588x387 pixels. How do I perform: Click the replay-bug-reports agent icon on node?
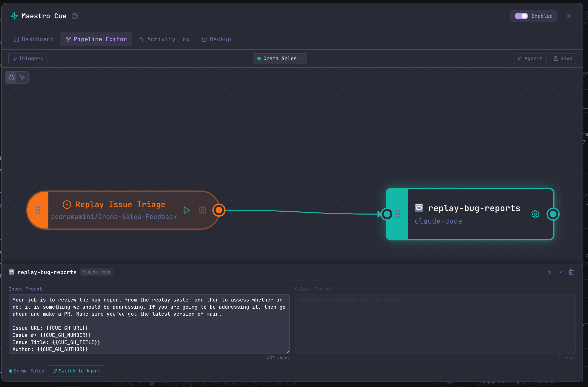(419, 208)
